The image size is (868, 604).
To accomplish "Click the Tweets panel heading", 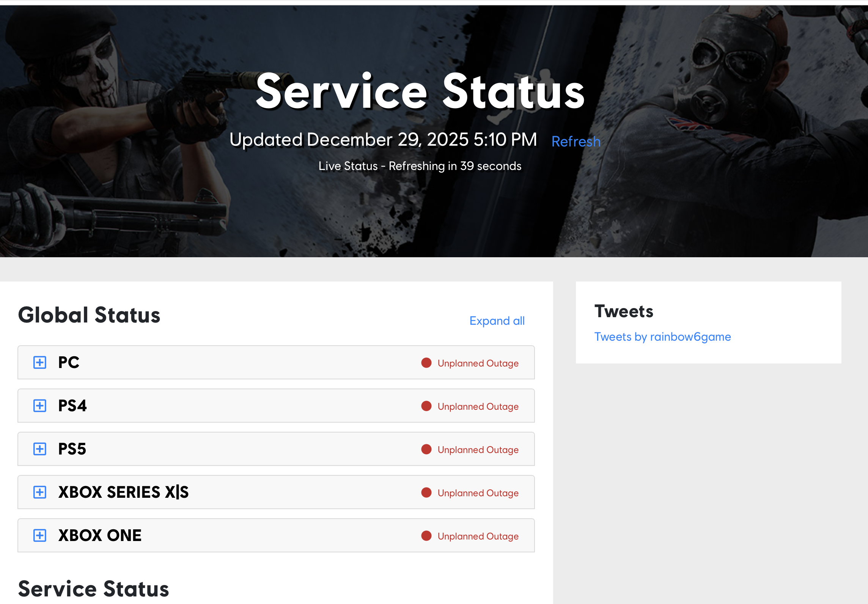I will click(623, 311).
